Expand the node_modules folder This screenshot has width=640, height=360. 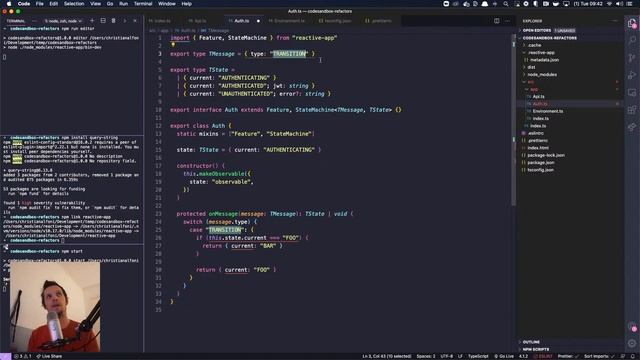(x=542, y=75)
